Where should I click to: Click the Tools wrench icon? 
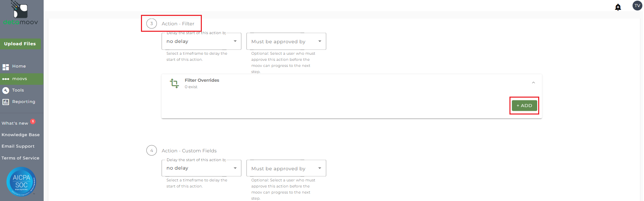click(x=6, y=91)
